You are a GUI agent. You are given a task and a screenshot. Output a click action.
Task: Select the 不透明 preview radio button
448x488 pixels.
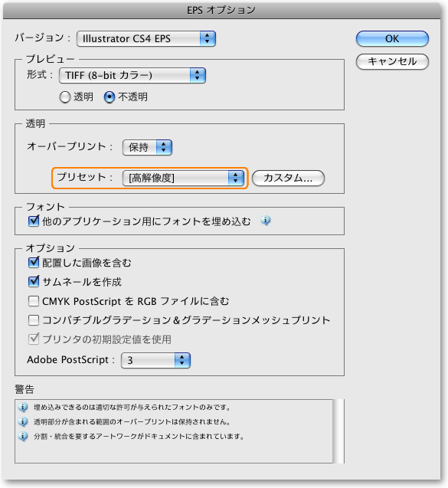(x=110, y=97)
